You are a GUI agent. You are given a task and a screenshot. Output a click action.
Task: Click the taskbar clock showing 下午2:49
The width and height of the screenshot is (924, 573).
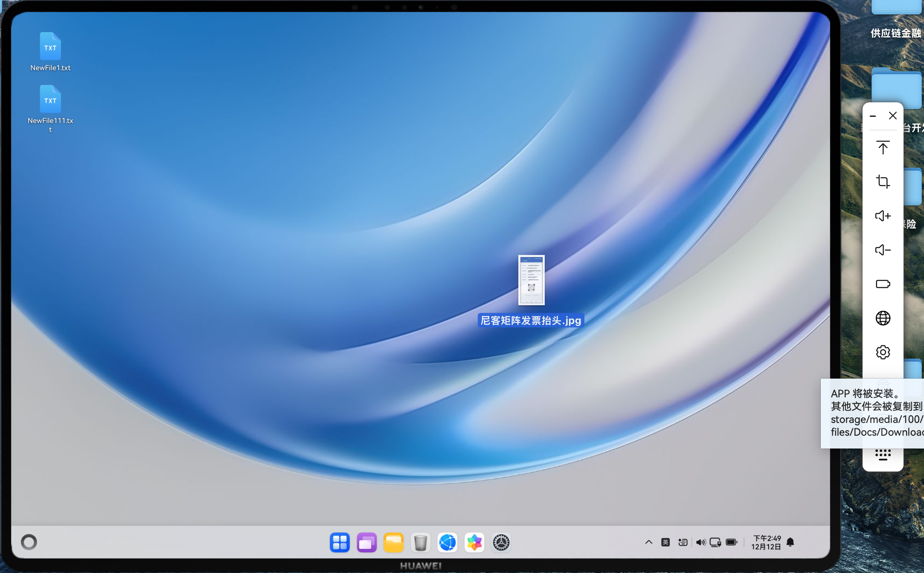767,542
